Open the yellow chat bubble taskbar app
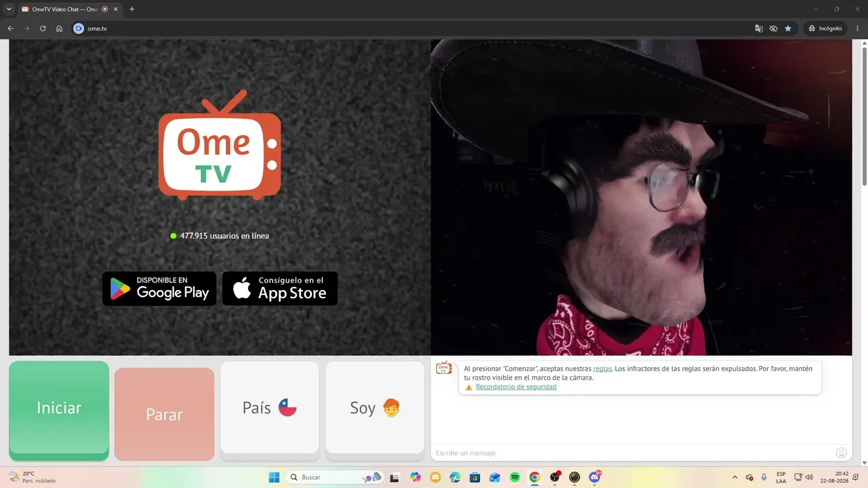868x488 pixels. (x=435, y=477)
